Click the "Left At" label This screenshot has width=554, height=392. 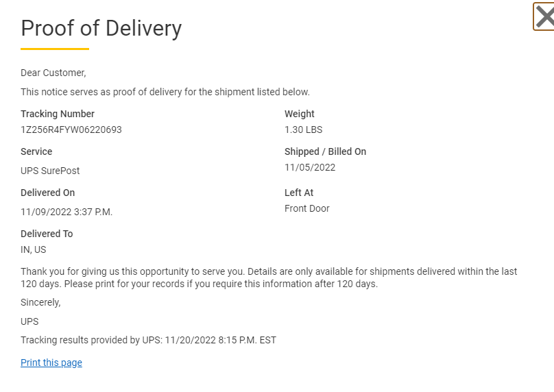[299, 193]
